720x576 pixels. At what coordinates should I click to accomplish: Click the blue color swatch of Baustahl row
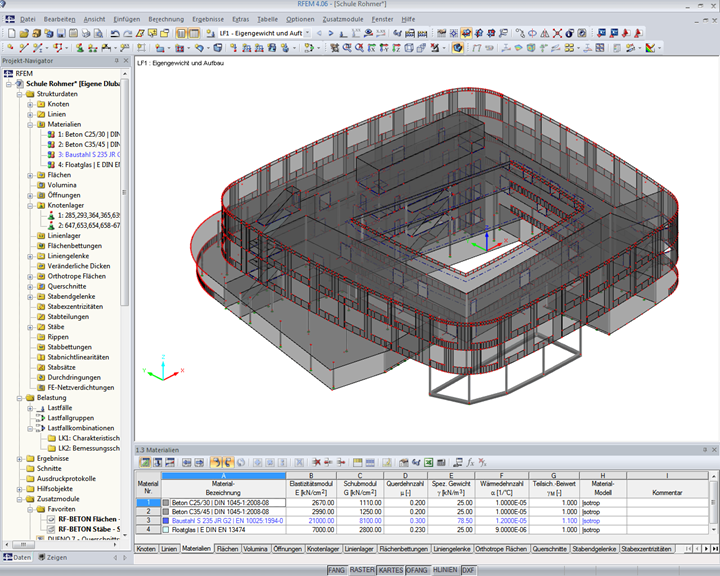(166, 521)
